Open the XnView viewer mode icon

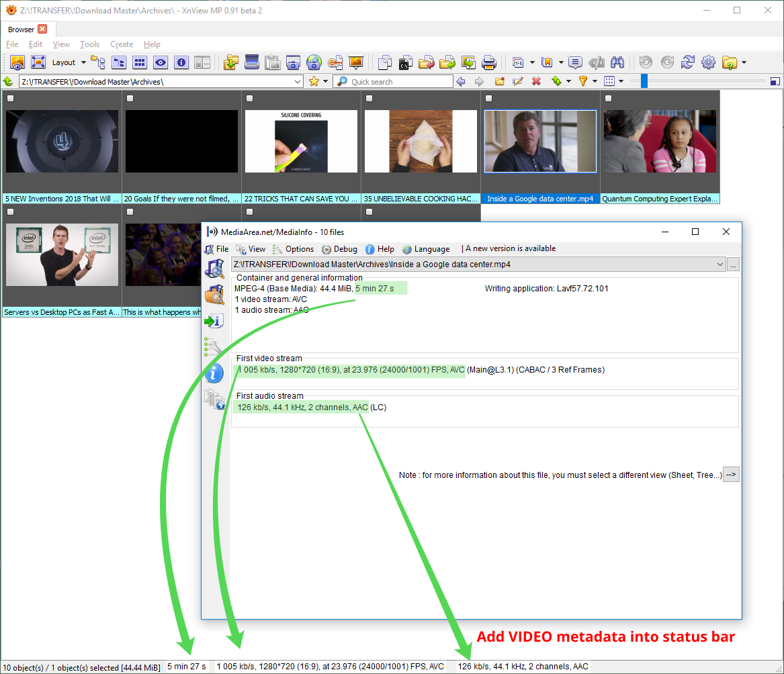[17, 62]
